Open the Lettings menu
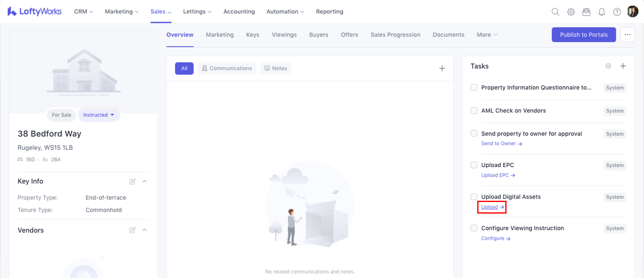Viewport: 644px width, 278px height. click(197, 12)
